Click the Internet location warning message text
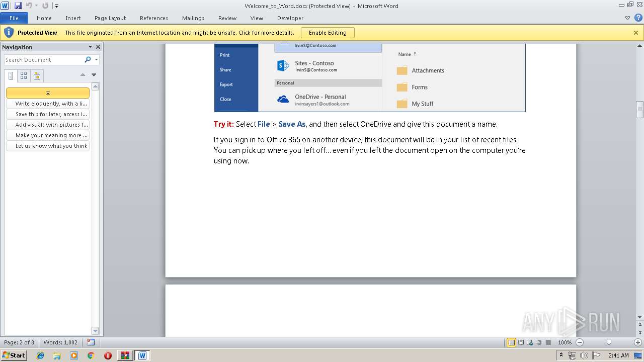644x362 pixels. tap(180, 33)
